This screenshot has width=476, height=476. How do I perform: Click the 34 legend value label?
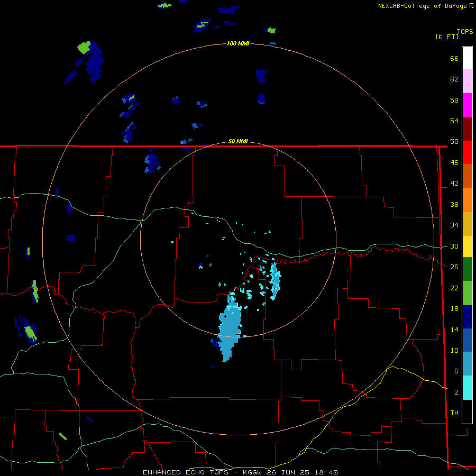(x=454, y=225)
